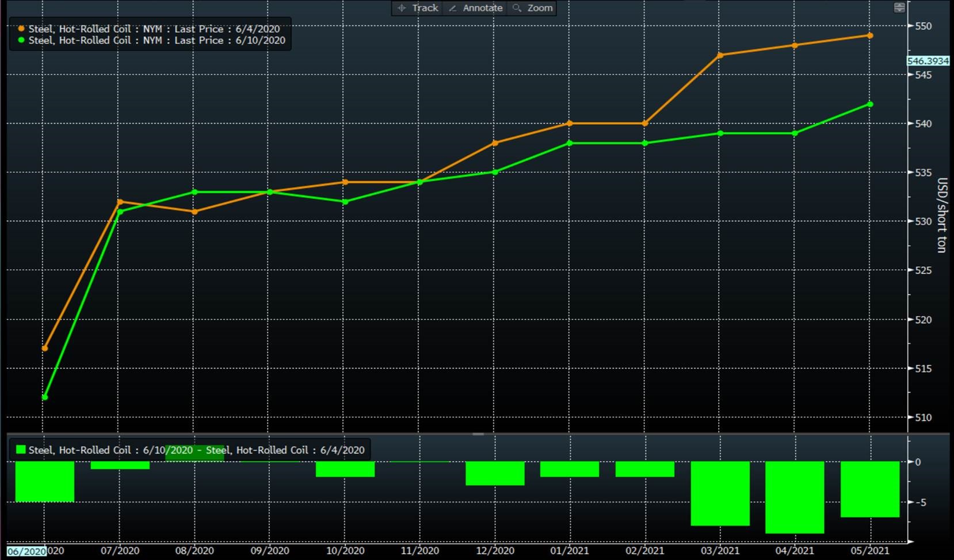954x560 pixels.
Task: Click the panel resize icon at top right
Action: click(899, 7)
